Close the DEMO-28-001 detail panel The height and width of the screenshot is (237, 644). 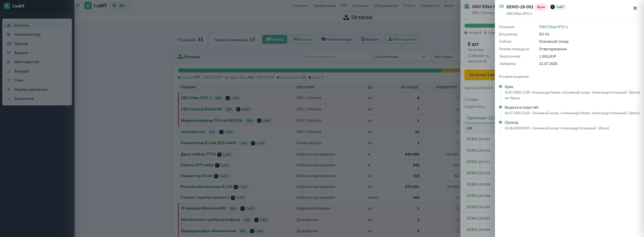point(635,8)
